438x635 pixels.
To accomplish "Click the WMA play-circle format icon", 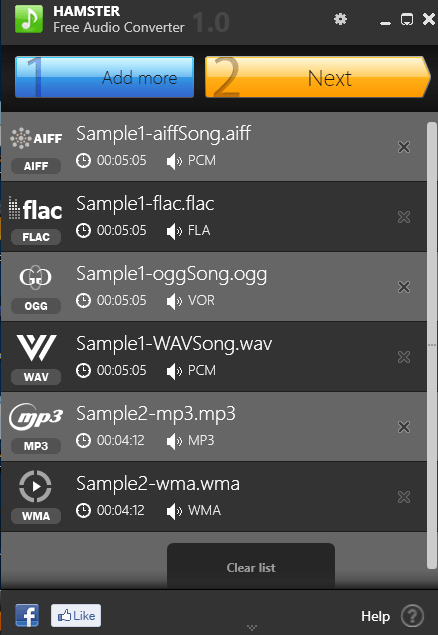I will (36, 486).
